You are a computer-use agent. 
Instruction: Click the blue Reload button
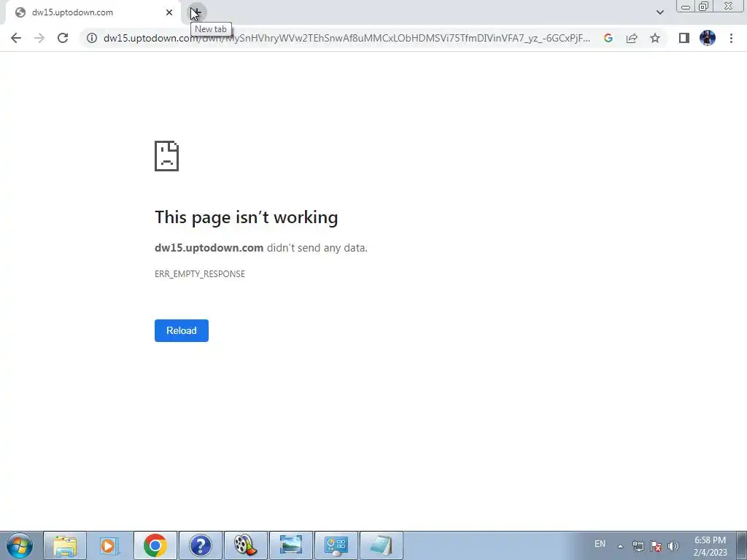182,330
